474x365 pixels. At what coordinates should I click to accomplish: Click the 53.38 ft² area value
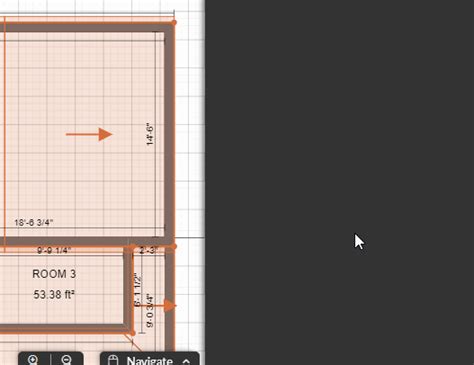(54, 295)
